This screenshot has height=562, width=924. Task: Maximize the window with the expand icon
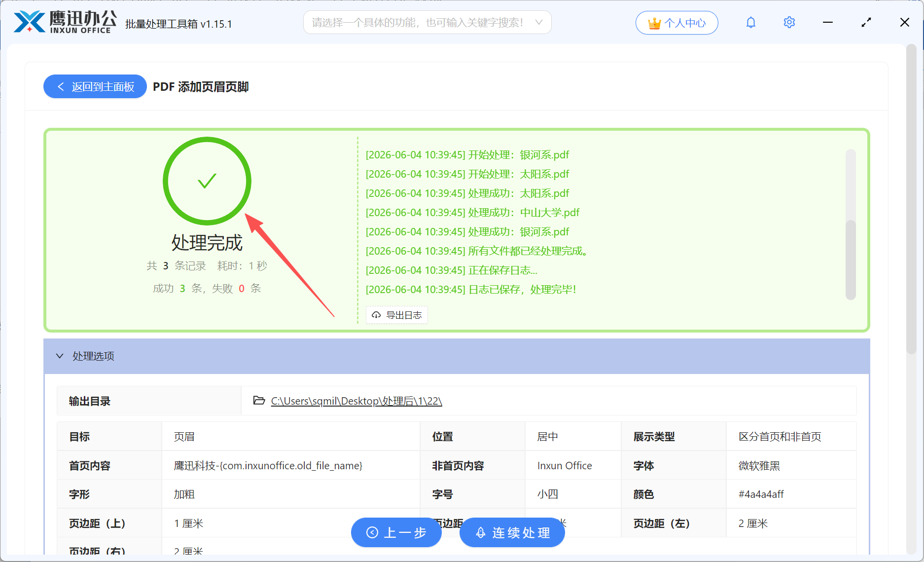pyautogui.click(x=866, y=23)
